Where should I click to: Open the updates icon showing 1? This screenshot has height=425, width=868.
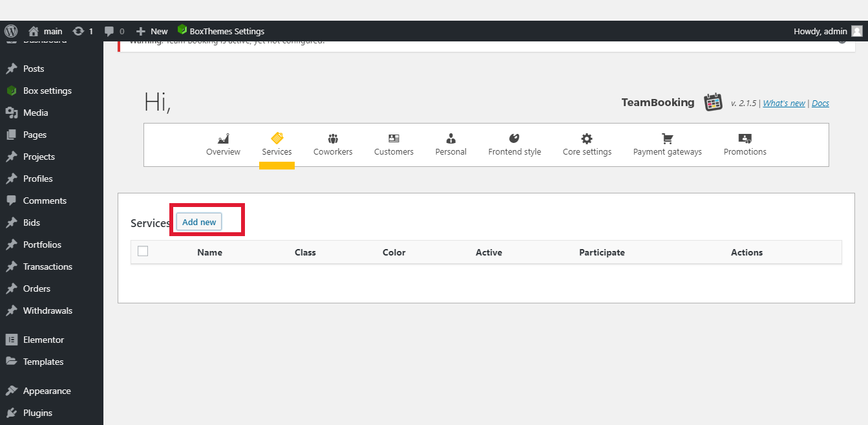point(78,31)
